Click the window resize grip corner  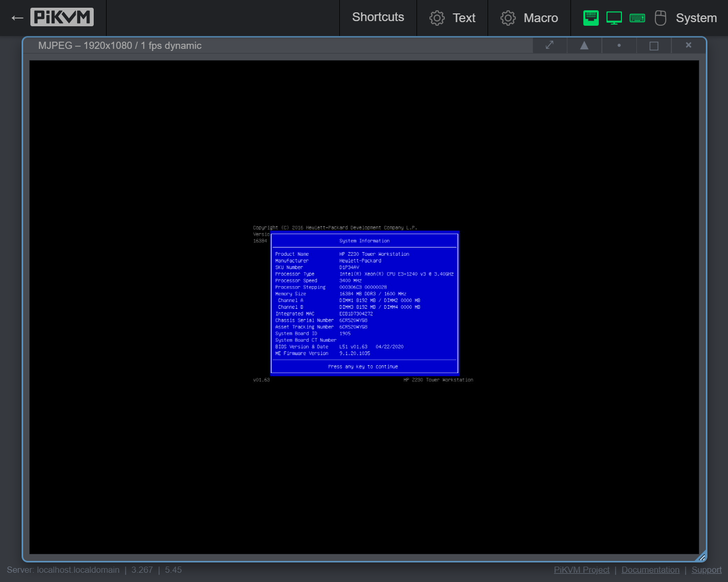[702, 557]
